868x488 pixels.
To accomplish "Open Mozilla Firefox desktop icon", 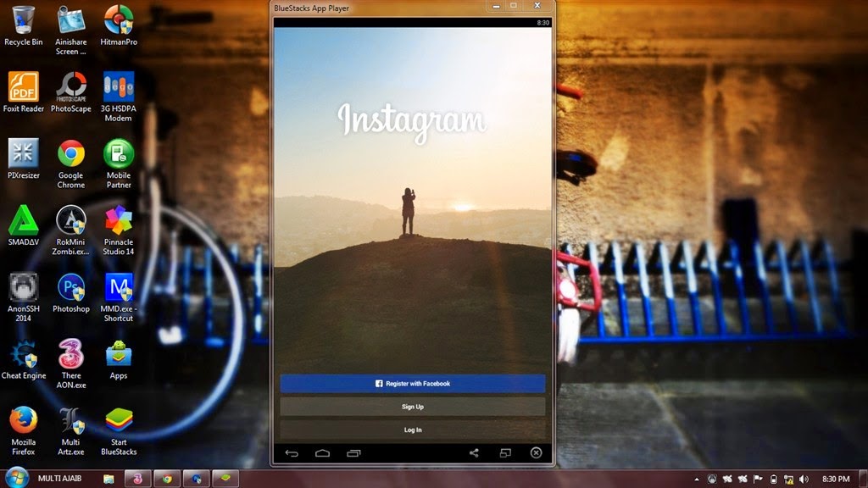I will (x=23, y=430).
